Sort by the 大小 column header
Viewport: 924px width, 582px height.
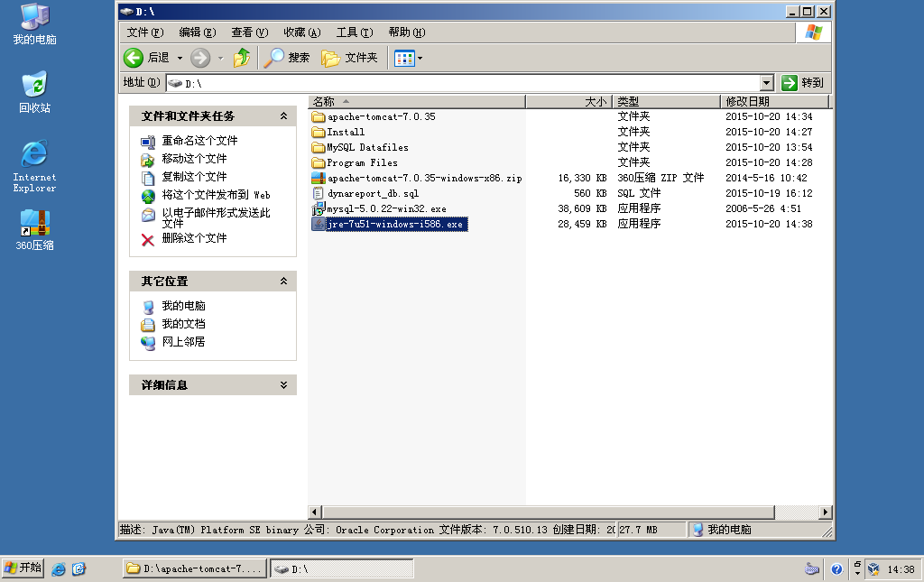tap(568, 102)
